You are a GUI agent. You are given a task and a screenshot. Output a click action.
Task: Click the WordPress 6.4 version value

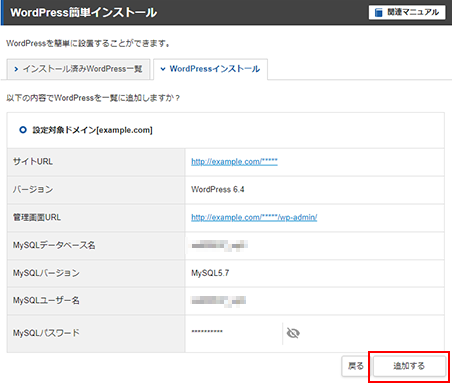(218, 190)
